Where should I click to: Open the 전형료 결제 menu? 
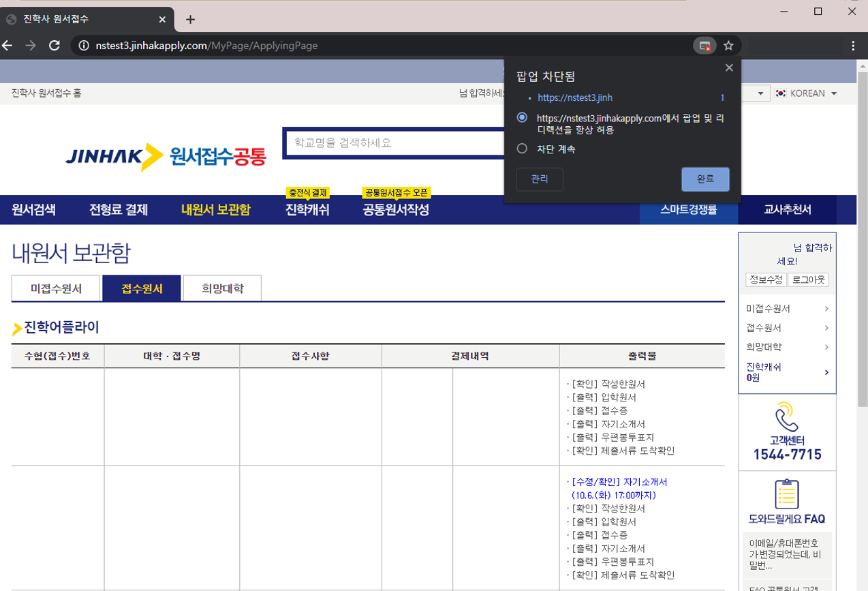coord(119,210)
